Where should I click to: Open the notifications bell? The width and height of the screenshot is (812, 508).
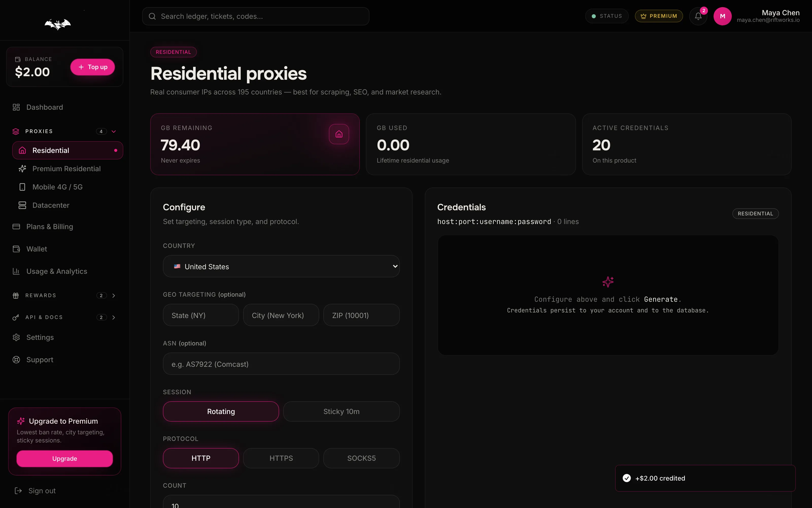pyautogui.click(x=698, y=16)
